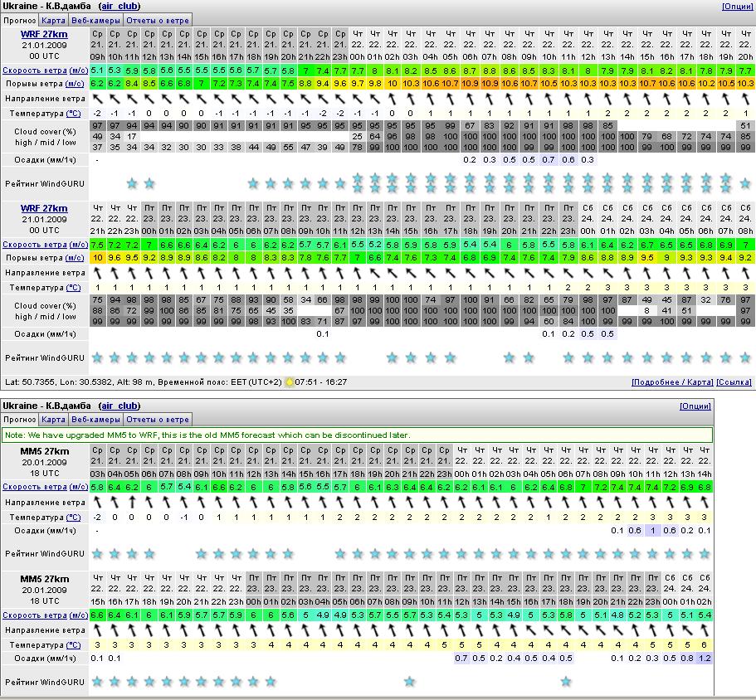
Task: Open Опции link at top right corner
Action: click(x=737, y=6)
